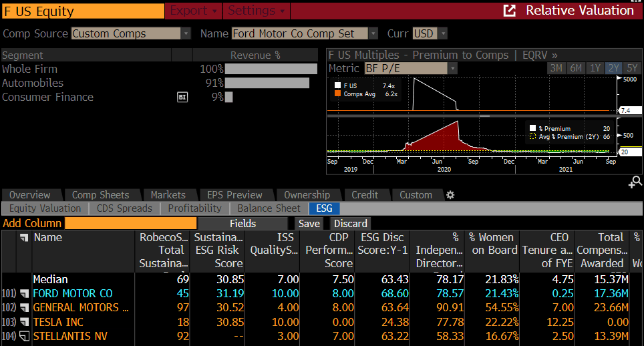Click the TESLA INC company link
The width and height of the screenshot is (644, 346).
click(x=58, y=322)
